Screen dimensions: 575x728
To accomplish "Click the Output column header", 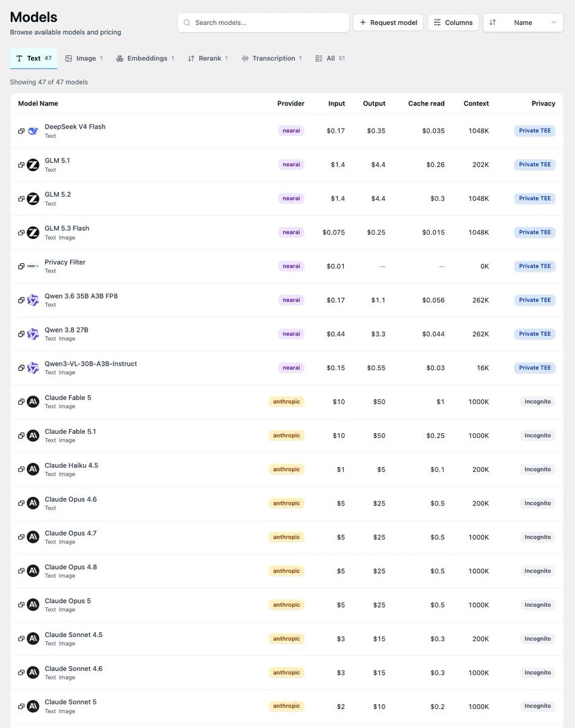I will point(374,104).
